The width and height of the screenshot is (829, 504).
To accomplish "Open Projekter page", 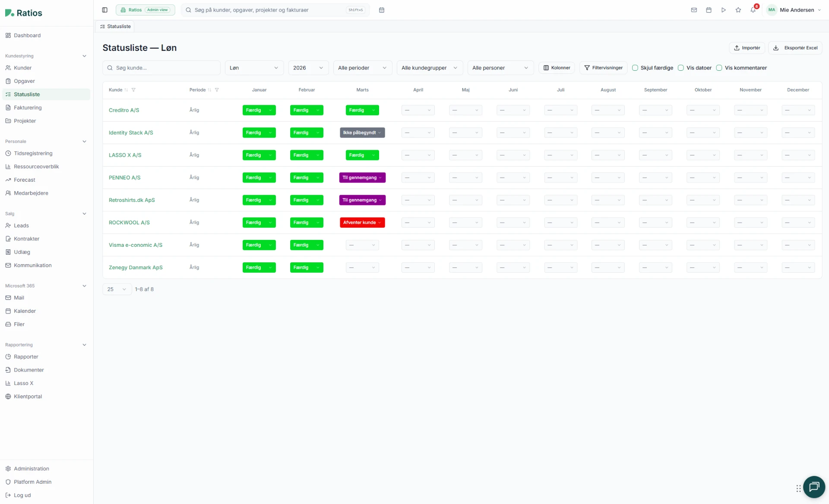I will 46,121.
